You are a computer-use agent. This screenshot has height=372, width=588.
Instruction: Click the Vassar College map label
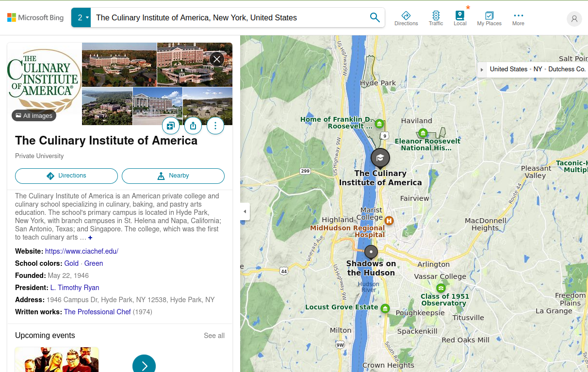pos(440,276)
